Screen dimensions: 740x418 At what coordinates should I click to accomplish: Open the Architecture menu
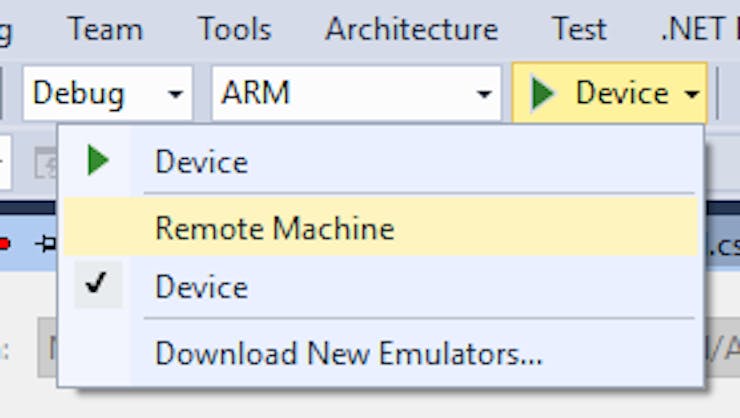point(412,29)
